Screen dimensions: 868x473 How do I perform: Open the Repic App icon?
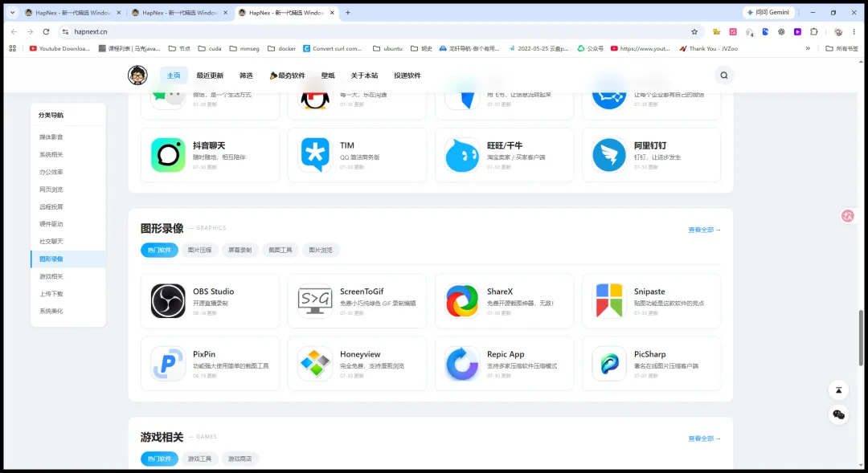click(x=462, y=364)
